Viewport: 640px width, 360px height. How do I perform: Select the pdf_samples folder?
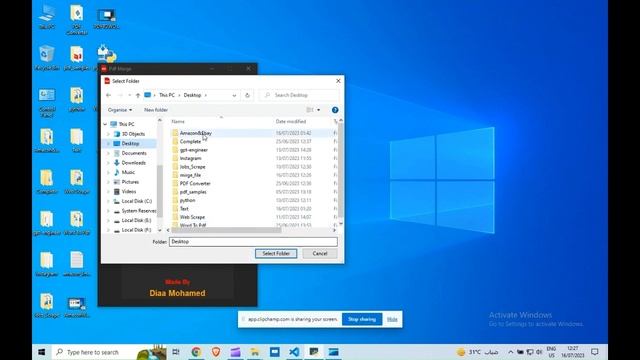pos(193,192)
